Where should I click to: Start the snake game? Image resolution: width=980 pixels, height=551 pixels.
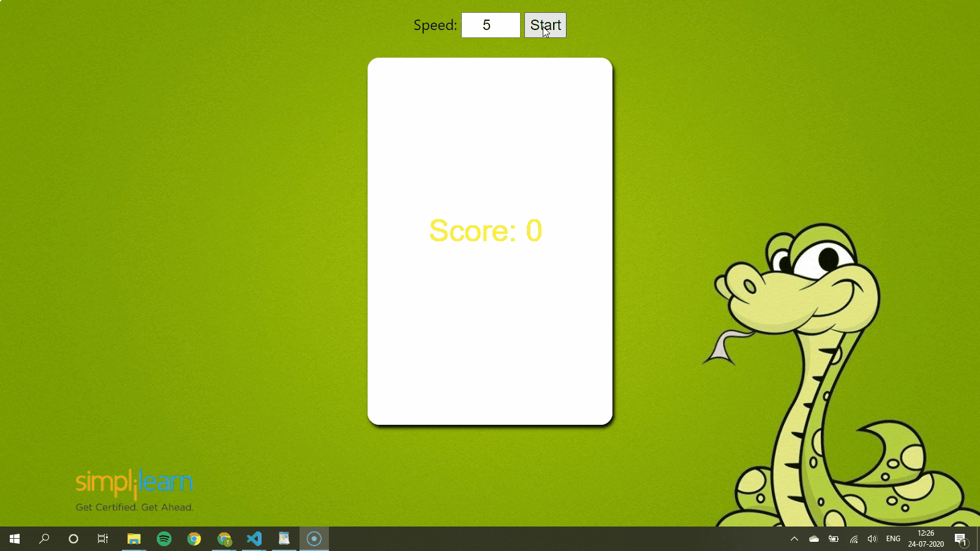click(545, 25)
